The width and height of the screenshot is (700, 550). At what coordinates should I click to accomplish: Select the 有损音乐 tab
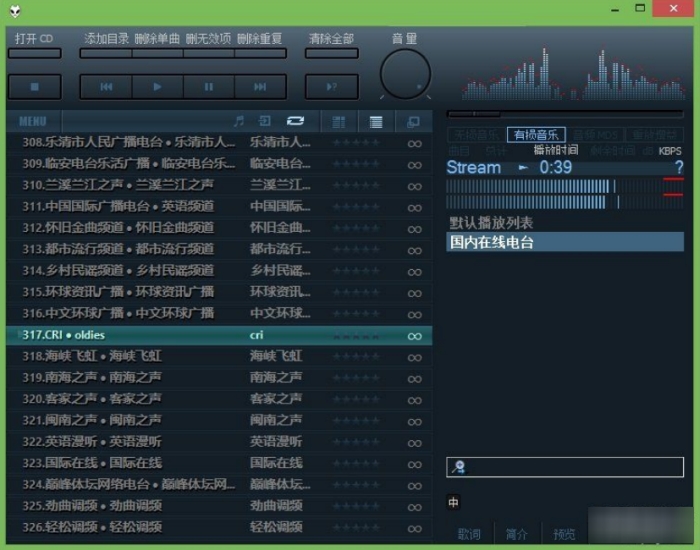tap(536, 134)
